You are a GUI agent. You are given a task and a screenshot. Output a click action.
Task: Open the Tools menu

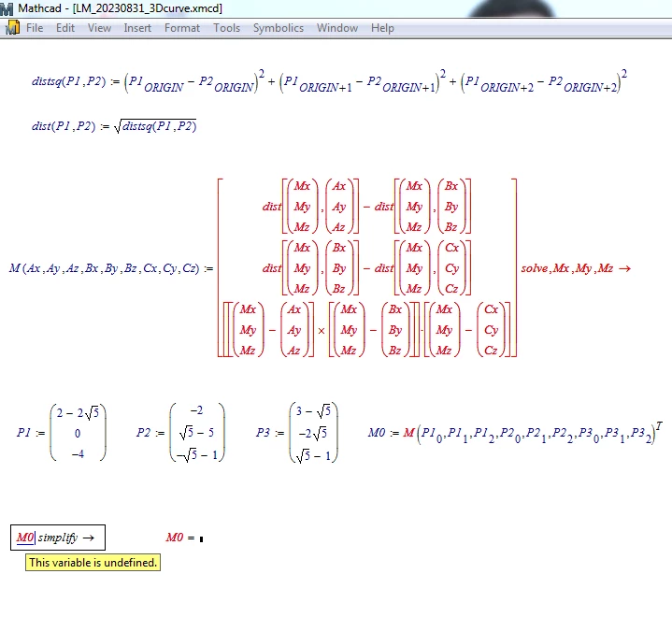point(227,28)
